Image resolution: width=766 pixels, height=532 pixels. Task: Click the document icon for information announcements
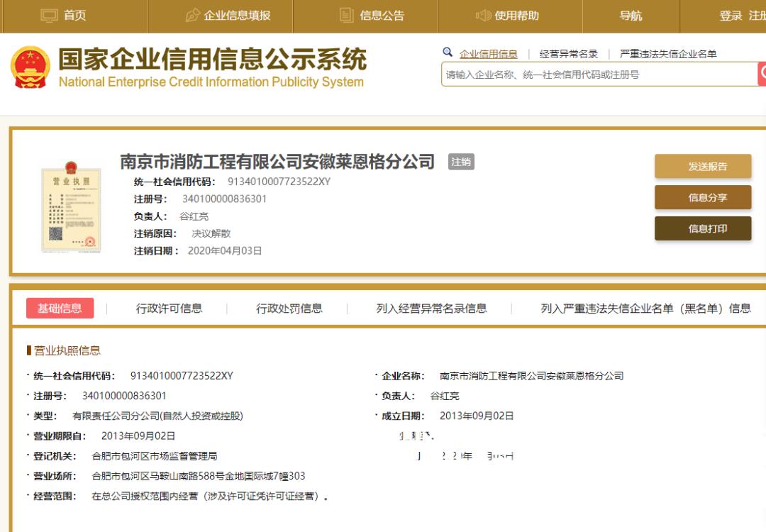point(346,16)
